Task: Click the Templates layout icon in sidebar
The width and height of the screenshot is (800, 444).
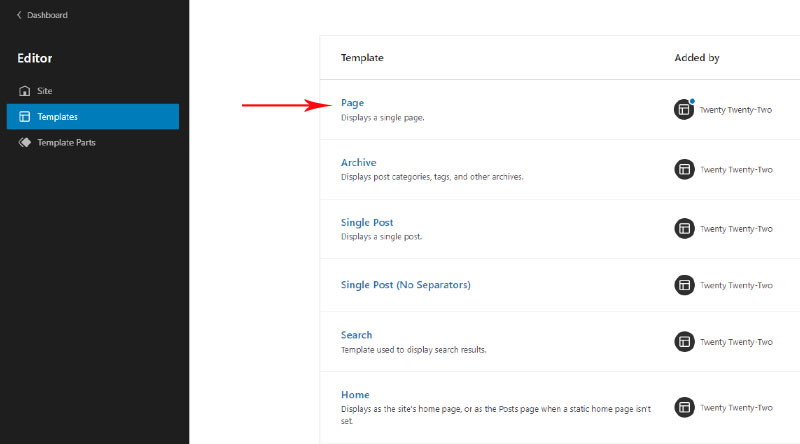Action: click(24, 116)
